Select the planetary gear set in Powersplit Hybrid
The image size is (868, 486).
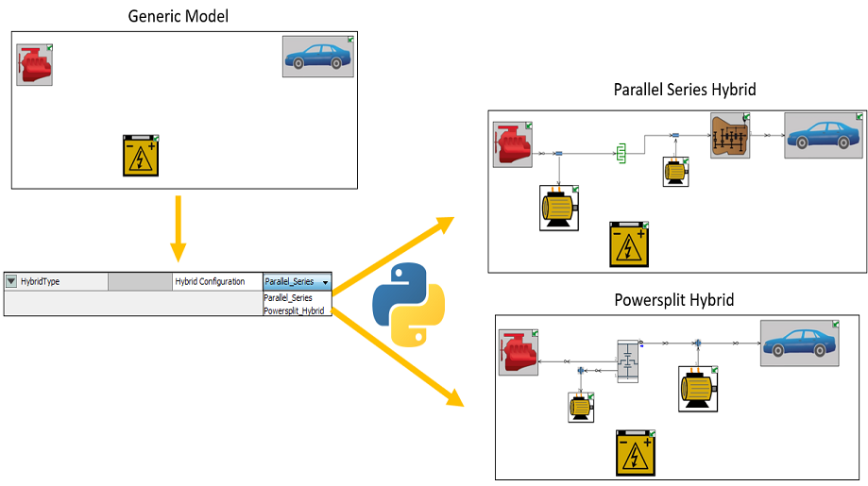point(628,361)
